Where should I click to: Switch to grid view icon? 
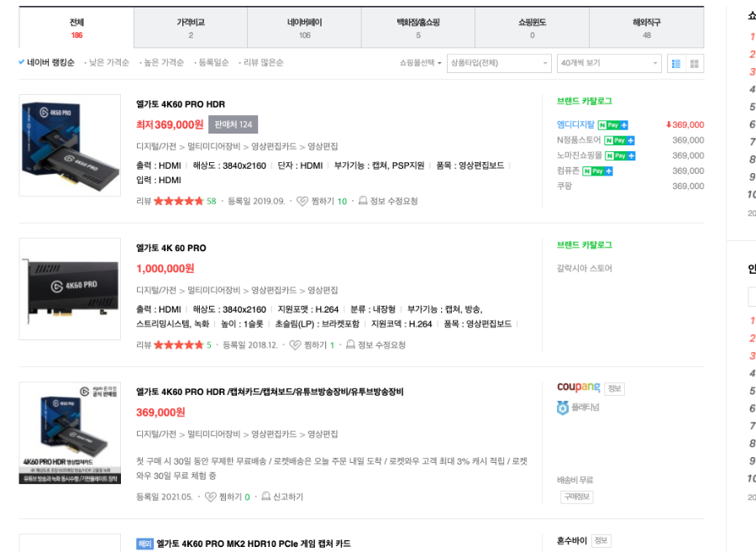[x=695, y=64]
